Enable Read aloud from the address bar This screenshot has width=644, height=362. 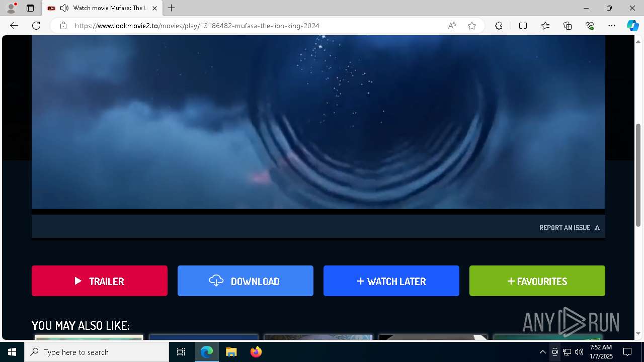coord(452,26)
